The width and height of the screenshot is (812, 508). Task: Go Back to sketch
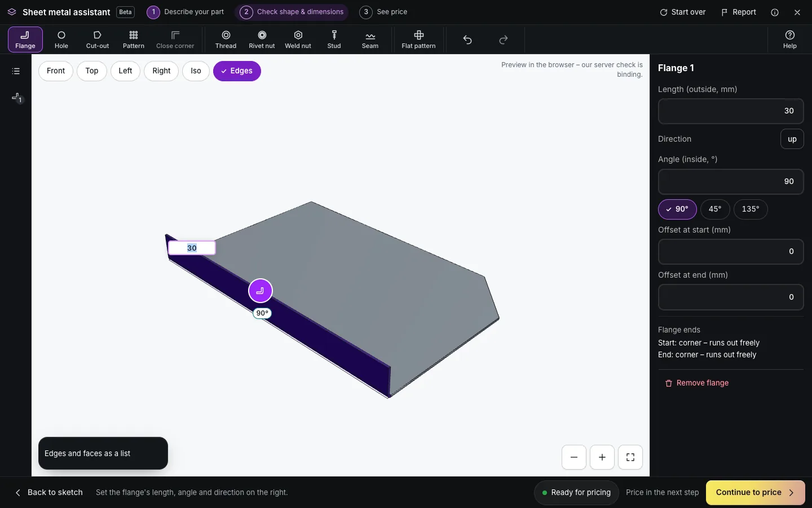pyautogui.click(x=49, y=492)
